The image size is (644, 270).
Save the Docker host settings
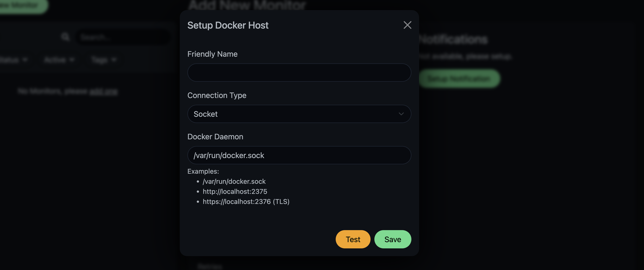pos(392,239)
